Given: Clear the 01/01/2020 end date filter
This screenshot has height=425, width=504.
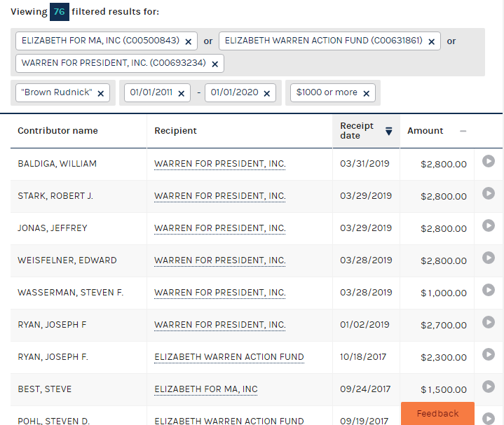Looking at the screenshot, I should pyautogui.click(x=267, y=93).
